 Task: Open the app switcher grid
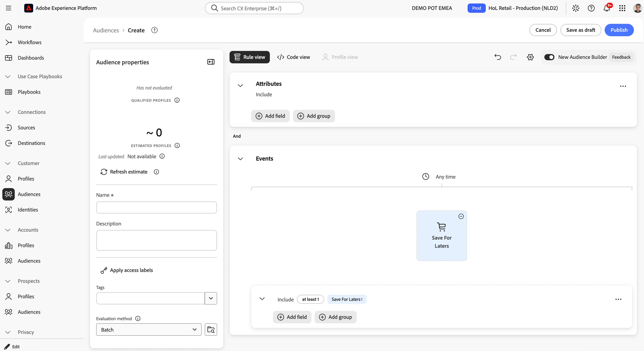(x=622, y=8)
